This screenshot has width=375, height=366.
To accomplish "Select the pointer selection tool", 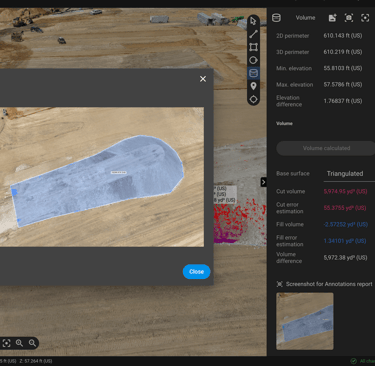I will (253, 21).
